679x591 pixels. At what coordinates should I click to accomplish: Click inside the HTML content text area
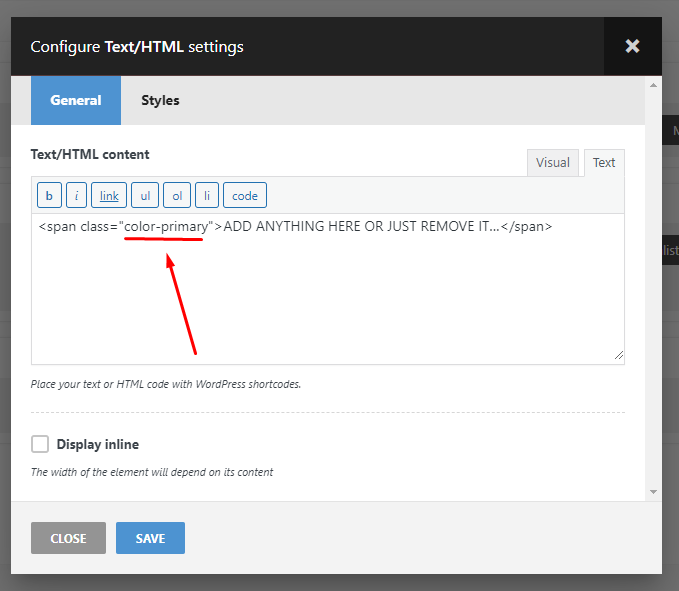[x=328, y=289]
